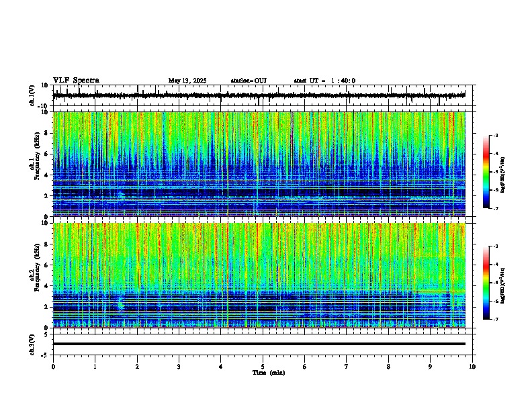
Task: Click the "0" tick on the Time axis
Action: click(53, 367)
